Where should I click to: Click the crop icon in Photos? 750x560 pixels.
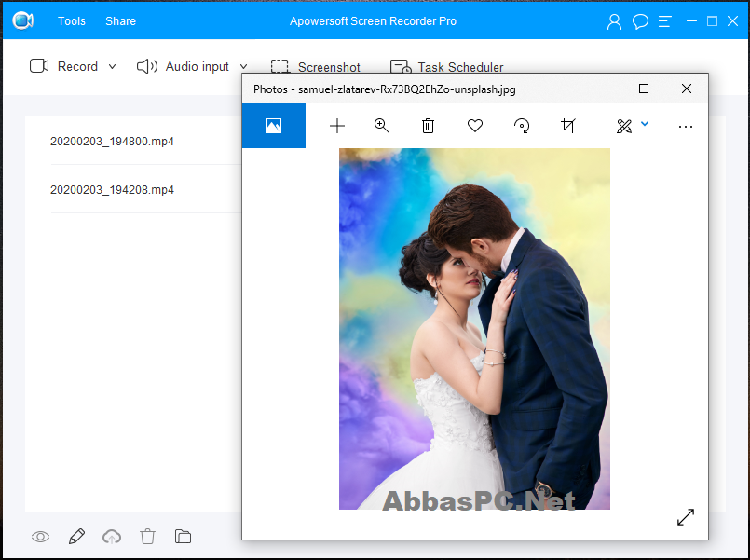pyautogui.click(x=568, y=126)
